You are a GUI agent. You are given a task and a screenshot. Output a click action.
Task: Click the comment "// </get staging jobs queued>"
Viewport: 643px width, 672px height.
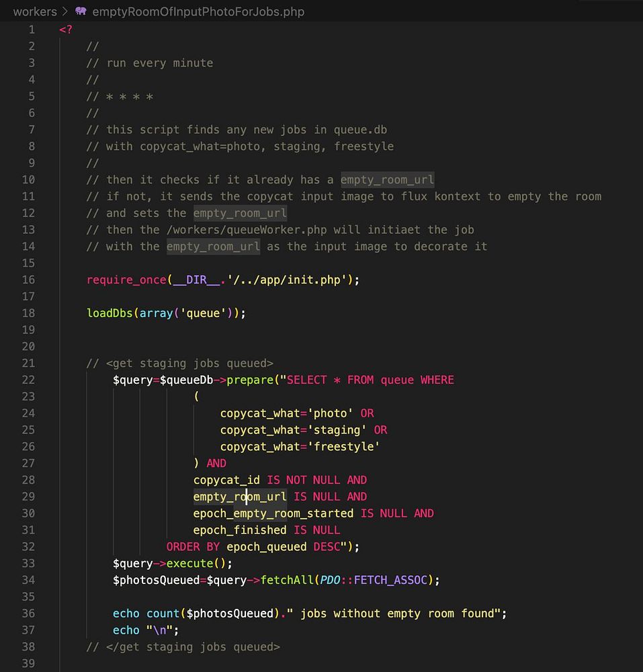coord(183,647)
